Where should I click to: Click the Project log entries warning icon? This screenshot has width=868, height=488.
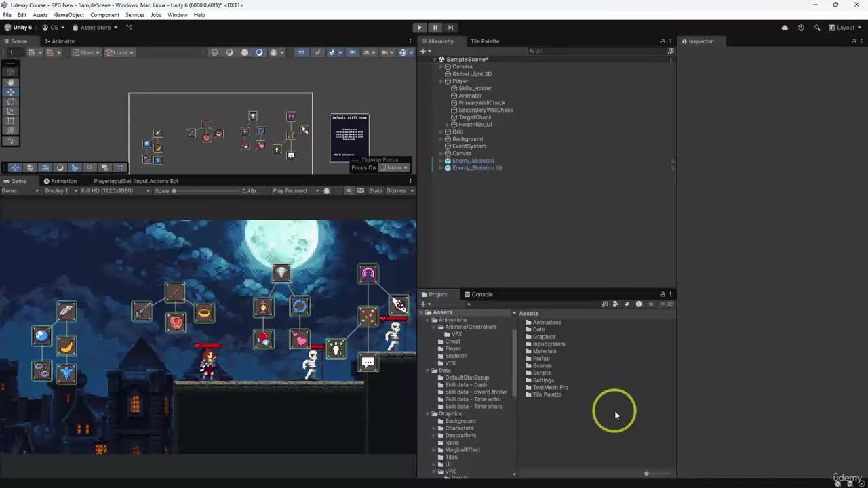coord(639,304)
